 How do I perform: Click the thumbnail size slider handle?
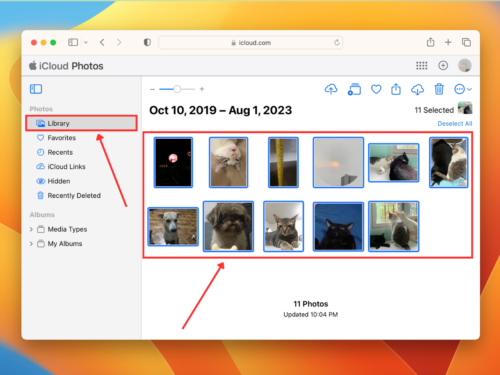177,89
